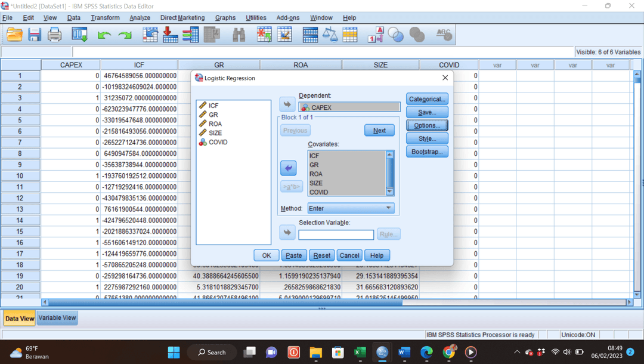Switch to Data View tab
This screenshot has height=364, width=644.
[x=20, y=319]
